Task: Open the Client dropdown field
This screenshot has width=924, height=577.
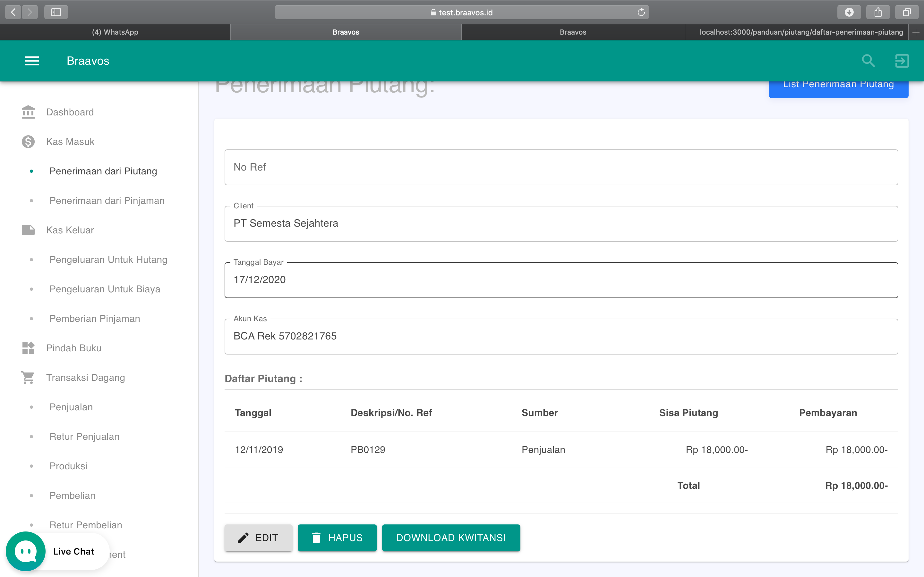Action: click(x=561, y=224)
